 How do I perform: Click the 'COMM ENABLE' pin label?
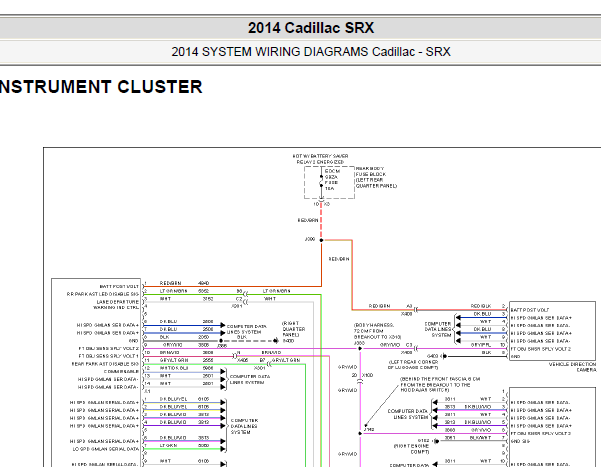point(121,372)
